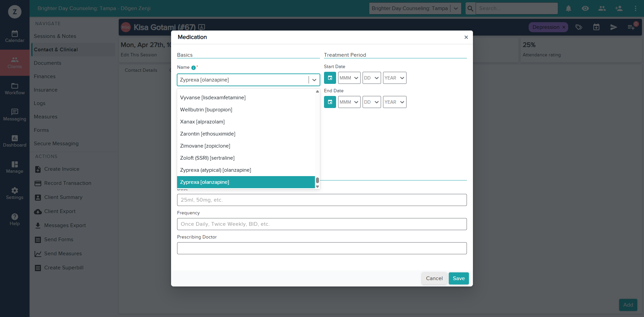Click the Name field info icon
The image size is (644, 317).
194,68
